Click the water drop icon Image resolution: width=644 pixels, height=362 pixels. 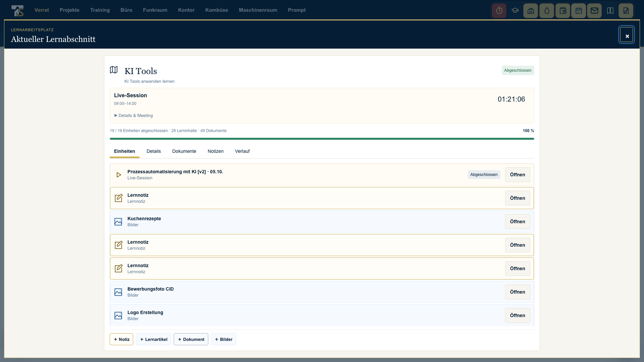point(547,11)
